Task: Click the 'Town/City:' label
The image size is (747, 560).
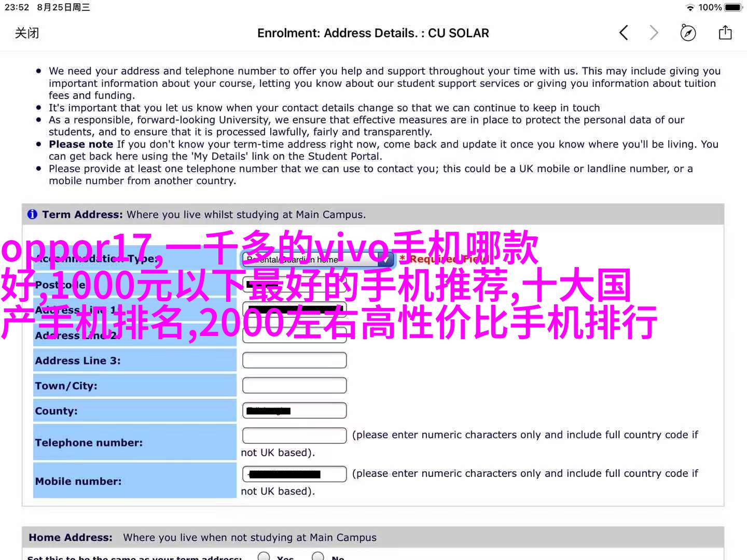Action: (66, 386)
